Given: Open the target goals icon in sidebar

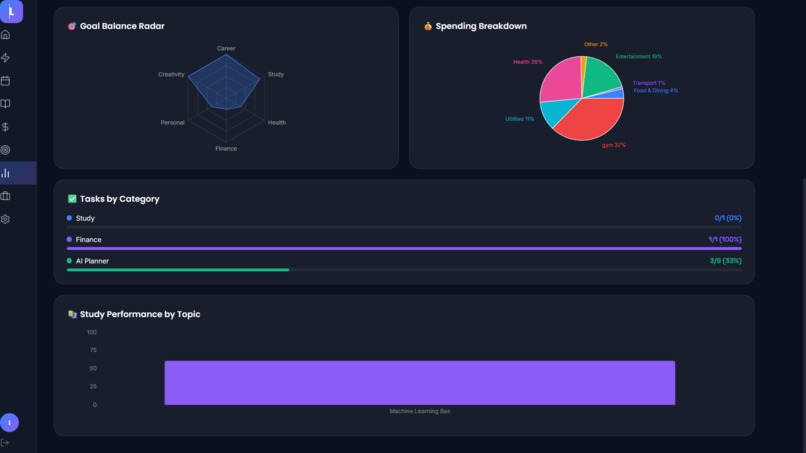Looking at the screenshot, I should [6, 150].
